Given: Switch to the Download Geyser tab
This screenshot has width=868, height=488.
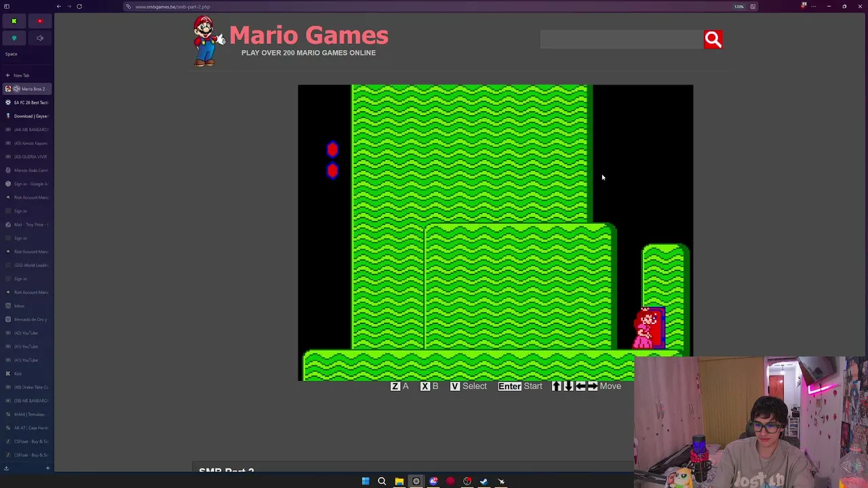Looking at the screenshot, I should tap(26, 116).
